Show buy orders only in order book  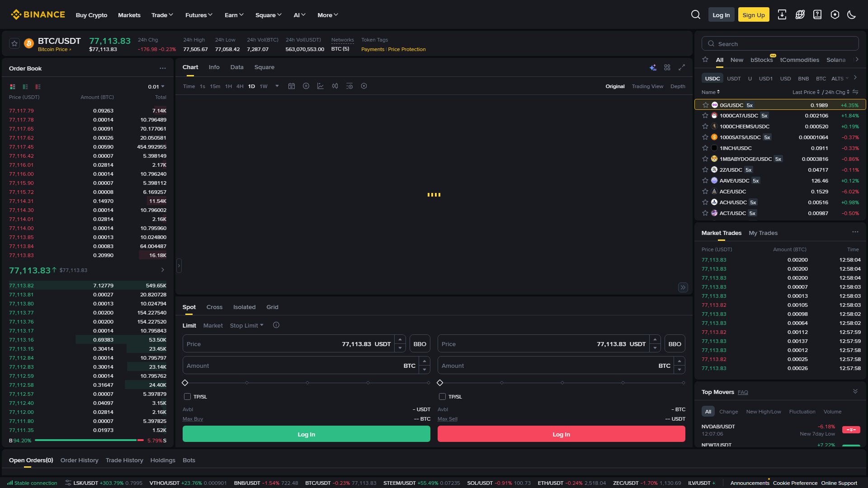[x=25, y=86]
